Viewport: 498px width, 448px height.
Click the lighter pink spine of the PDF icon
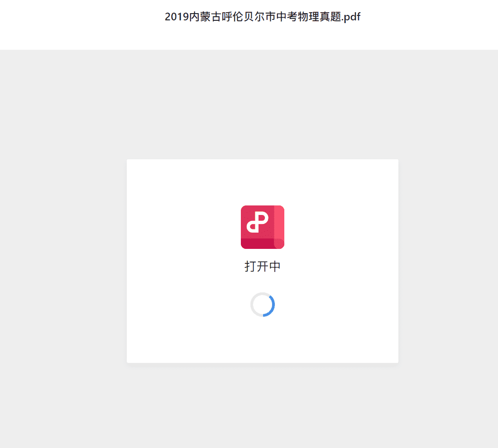coord(279,222)
